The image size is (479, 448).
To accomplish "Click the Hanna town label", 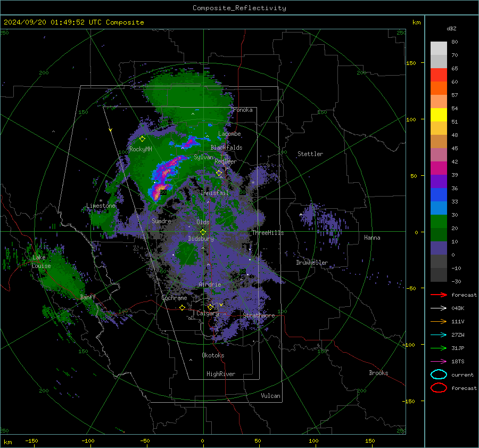I will (x=372, y=238).
